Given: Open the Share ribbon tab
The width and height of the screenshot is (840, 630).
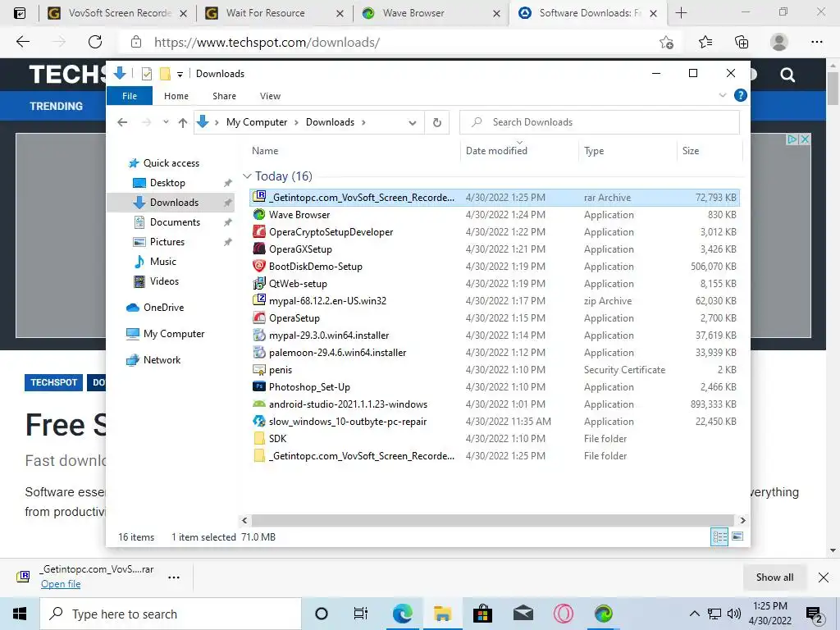Looking at the screenshot, I should click(x=224, y=96).
